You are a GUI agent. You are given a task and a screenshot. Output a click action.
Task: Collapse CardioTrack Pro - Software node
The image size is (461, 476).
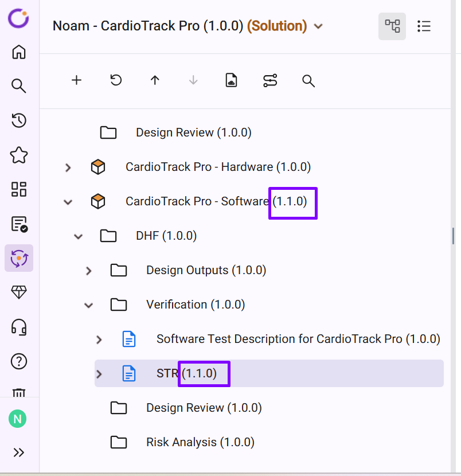[68, 202]
